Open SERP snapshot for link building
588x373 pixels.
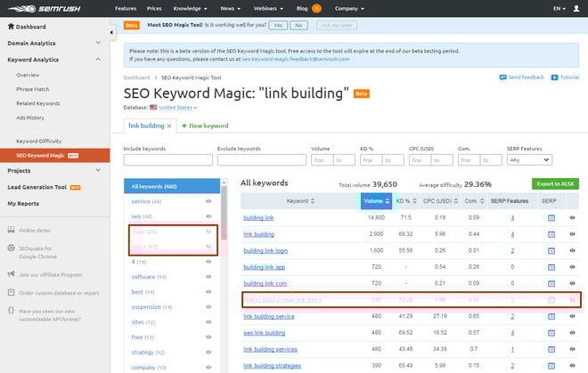[x=551, y=234]
